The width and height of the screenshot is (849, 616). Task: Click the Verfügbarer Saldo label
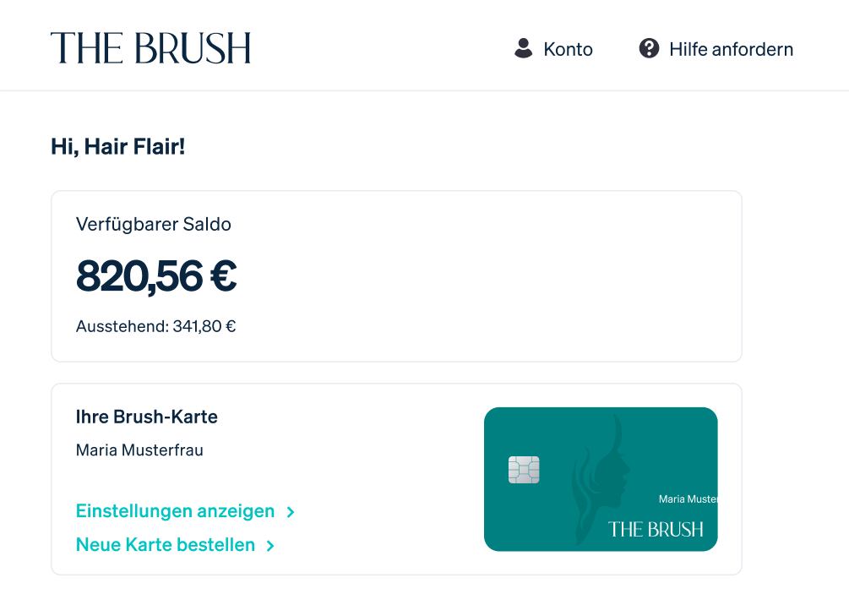tap(154, 224)
